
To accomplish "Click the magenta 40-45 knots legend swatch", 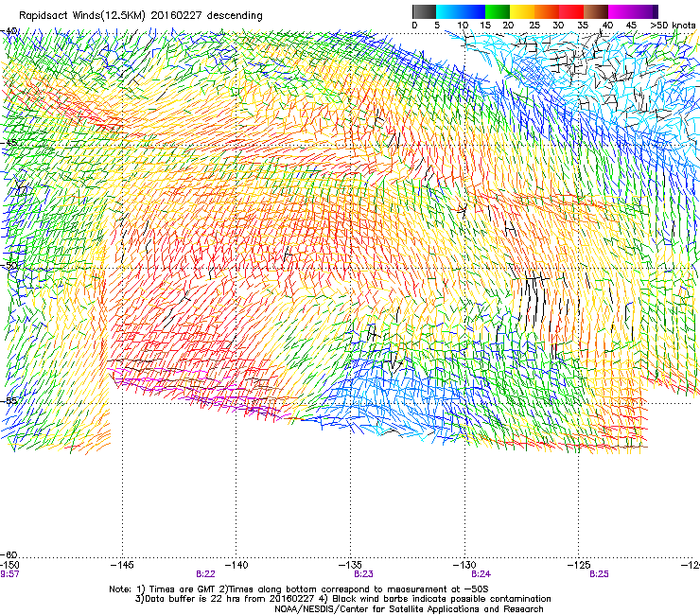I will (x=621, y=11).
